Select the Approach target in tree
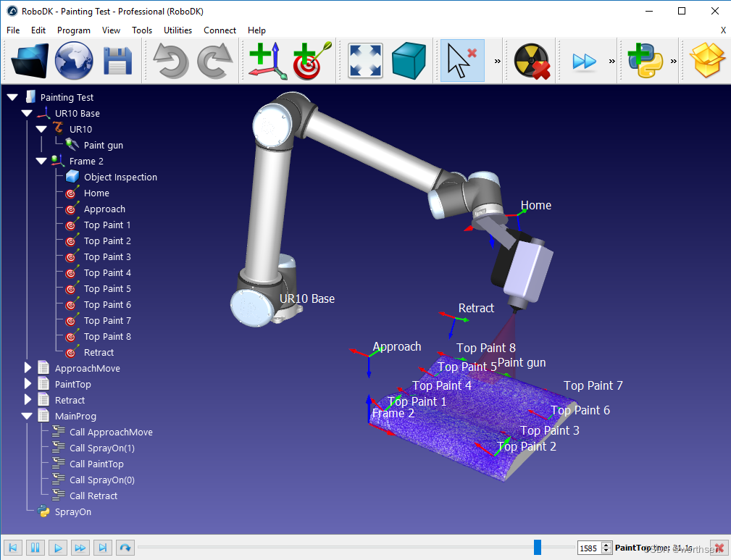731x560 pixels. (x=104, y=209)
